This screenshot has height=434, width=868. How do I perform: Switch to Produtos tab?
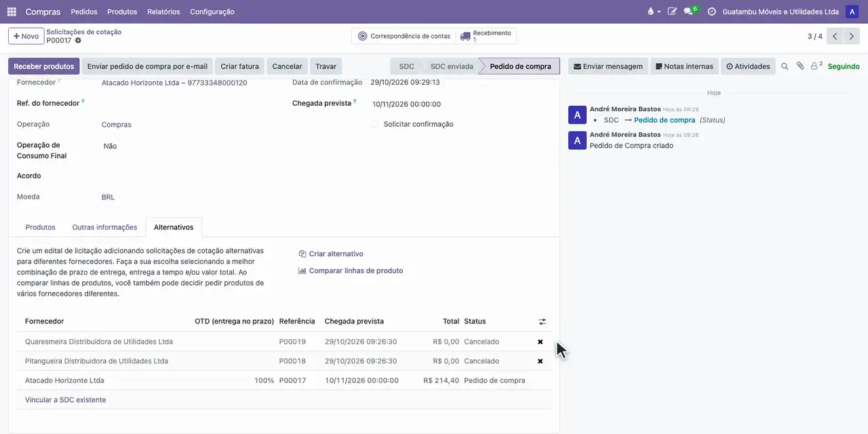coord(41,227)
